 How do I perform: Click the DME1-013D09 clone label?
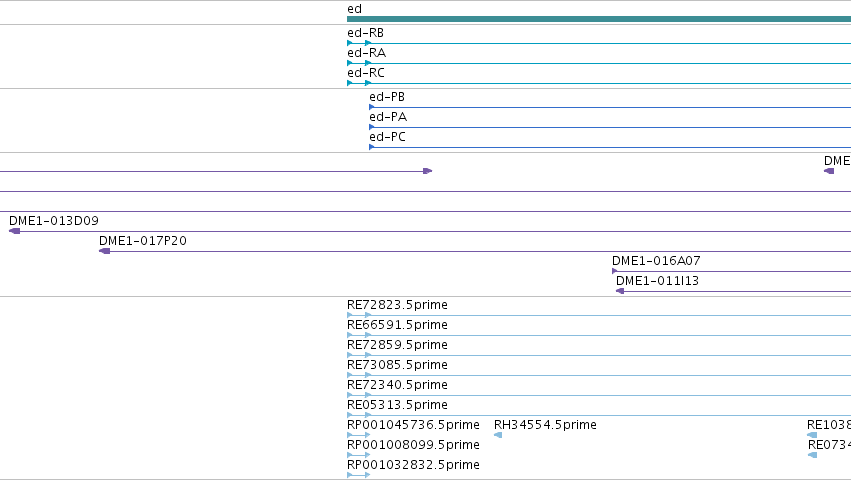[54, 221]
